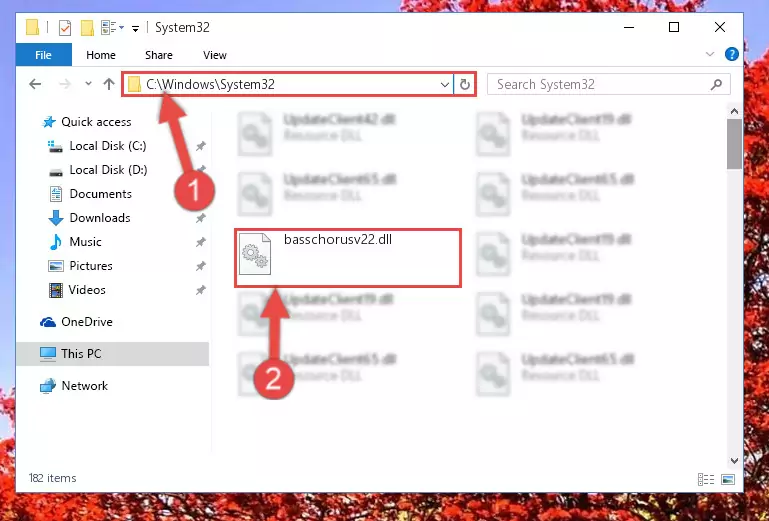Click the Pictures pin icon

pos(201,266)
